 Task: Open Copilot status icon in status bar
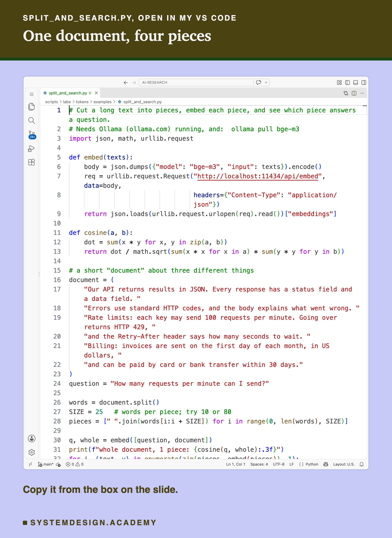326,464
